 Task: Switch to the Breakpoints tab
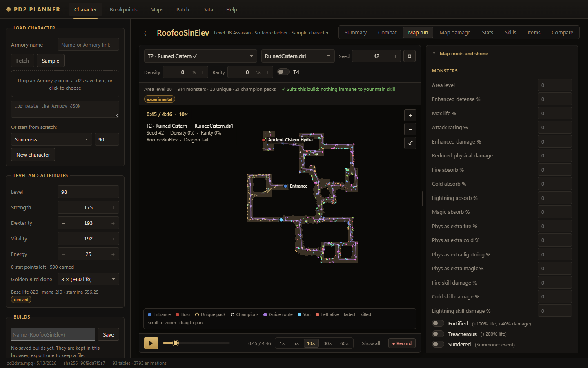tap(124, 9)
